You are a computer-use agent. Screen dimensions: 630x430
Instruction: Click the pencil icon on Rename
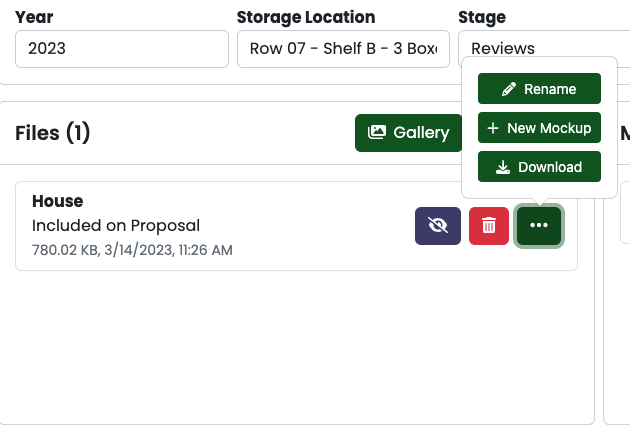pyautogui.click(x=509, y=89)
